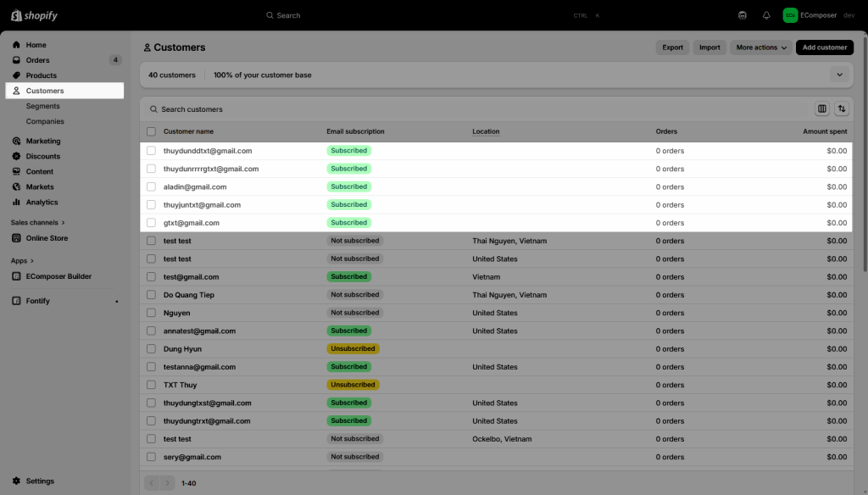Click the sort customers icon
Screen dimensions: 868x495
[x=841, y=109]
